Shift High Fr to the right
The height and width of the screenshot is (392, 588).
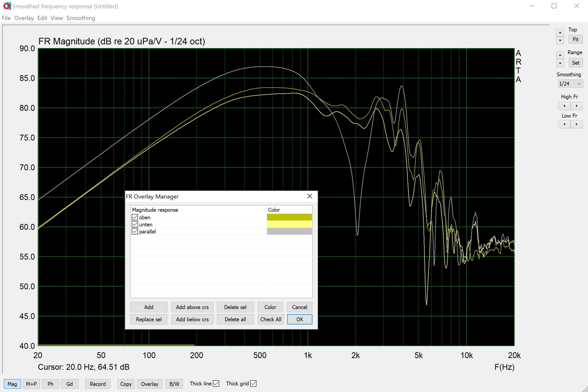[577, 106]
